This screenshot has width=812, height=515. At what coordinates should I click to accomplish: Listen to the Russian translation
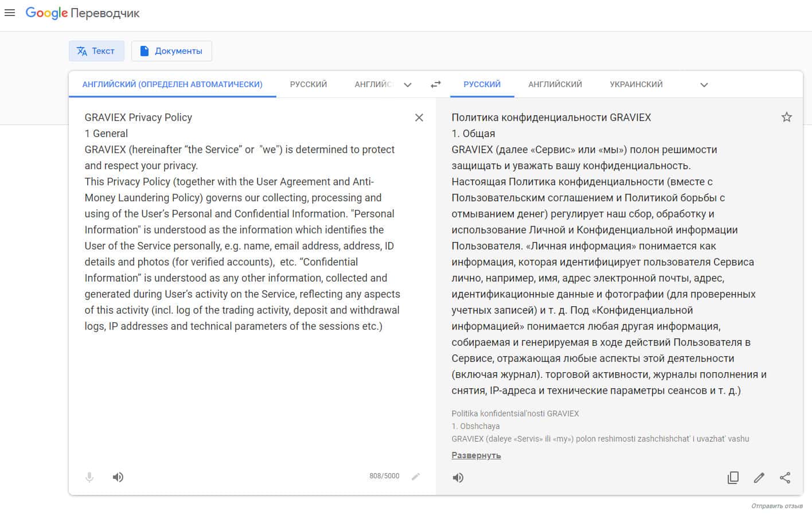click(x=458, y=478)
